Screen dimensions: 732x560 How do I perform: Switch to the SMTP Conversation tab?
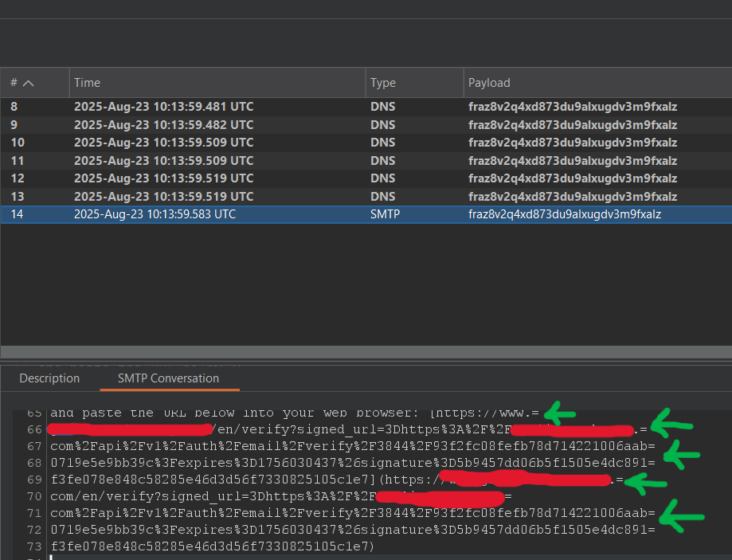169,378
